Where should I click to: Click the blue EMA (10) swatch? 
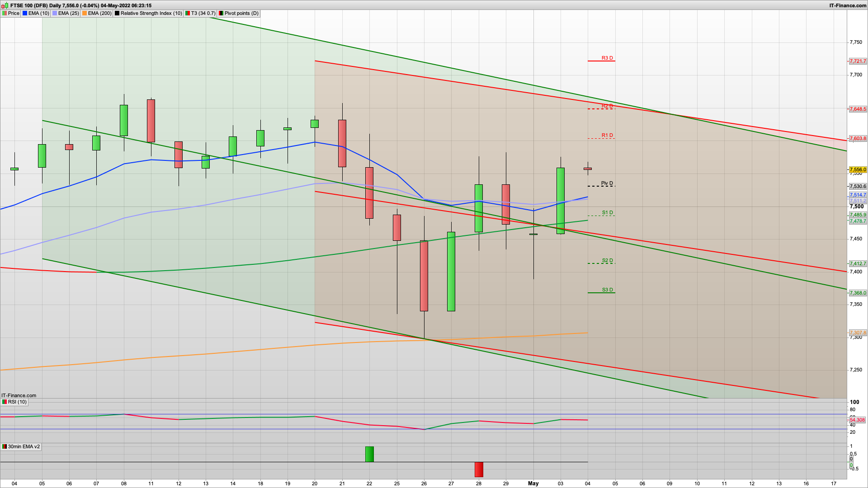(x=25, y=13)
